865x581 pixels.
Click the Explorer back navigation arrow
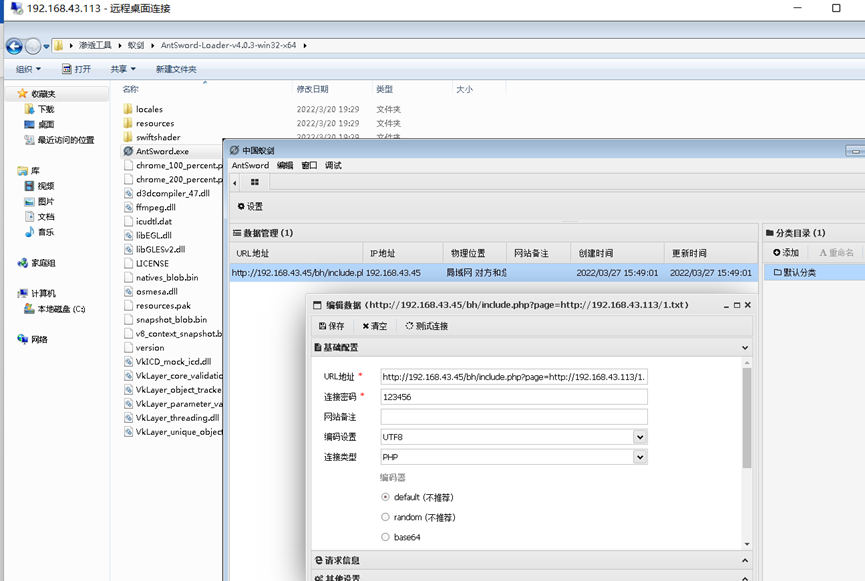[x=14, y=46]
